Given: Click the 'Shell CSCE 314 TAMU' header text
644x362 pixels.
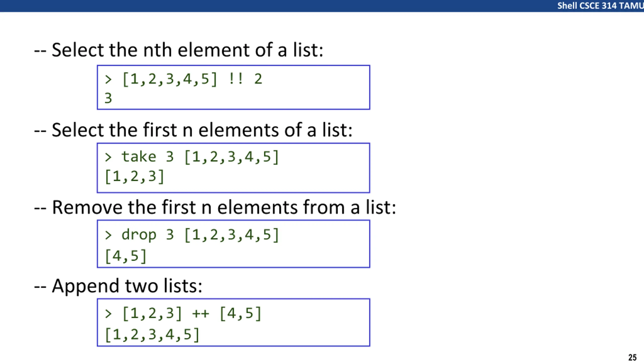Looking at the screenshot, I should 600,6.
